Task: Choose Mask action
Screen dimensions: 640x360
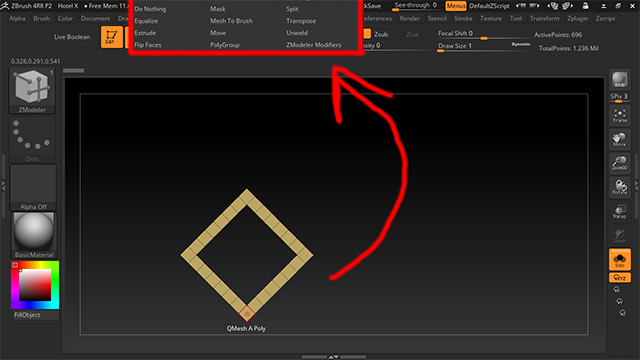Action: click(218, 9)
